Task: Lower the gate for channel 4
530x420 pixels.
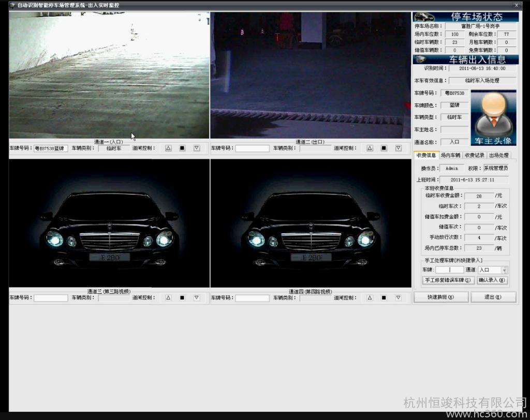Action: pyautogui.click(x=398, y=298)
